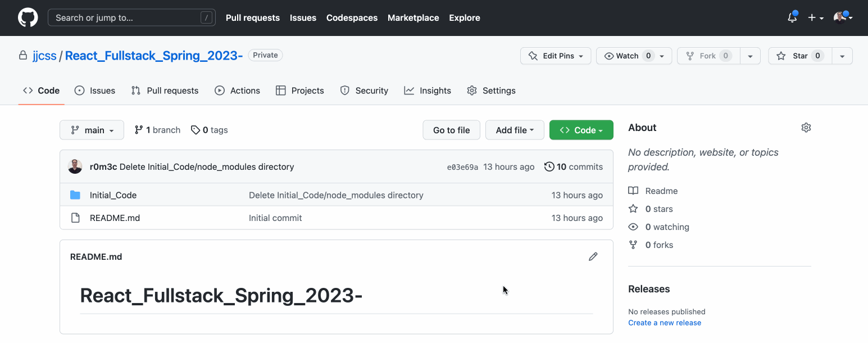This screenshot has height=343, width=868.
Task: Click the 0 tags link
Action: (210, 130)
